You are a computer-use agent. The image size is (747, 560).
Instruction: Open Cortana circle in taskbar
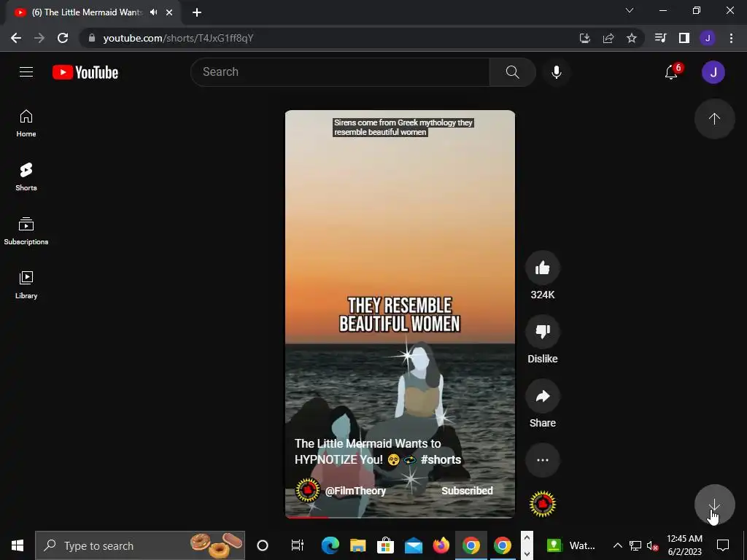263,545
